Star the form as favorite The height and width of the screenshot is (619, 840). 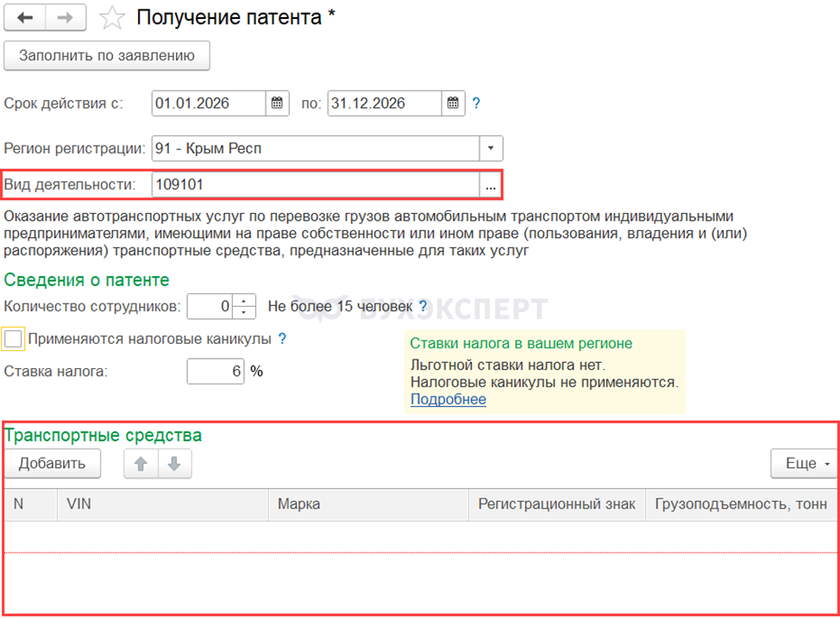pos(112,17)
